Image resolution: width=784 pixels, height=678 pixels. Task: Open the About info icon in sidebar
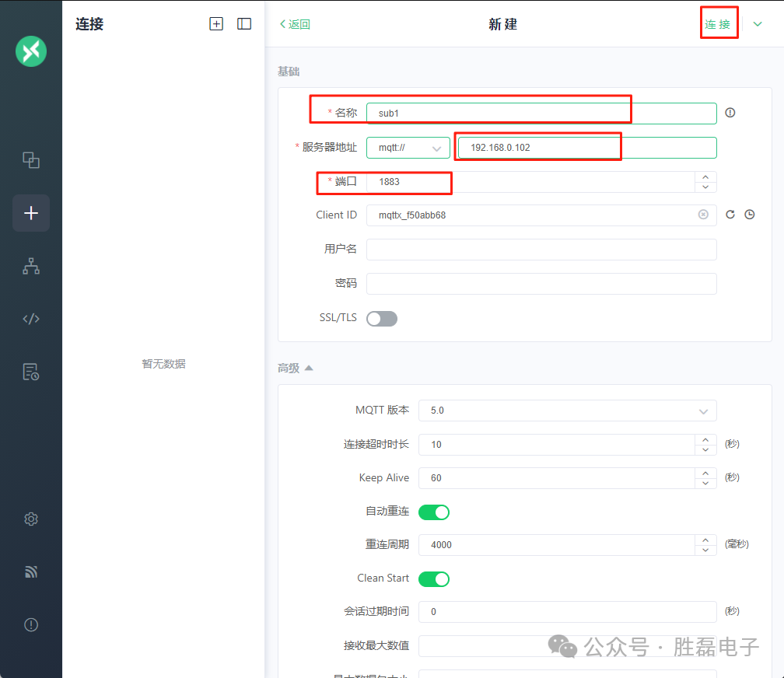click(x=31, y=624)
